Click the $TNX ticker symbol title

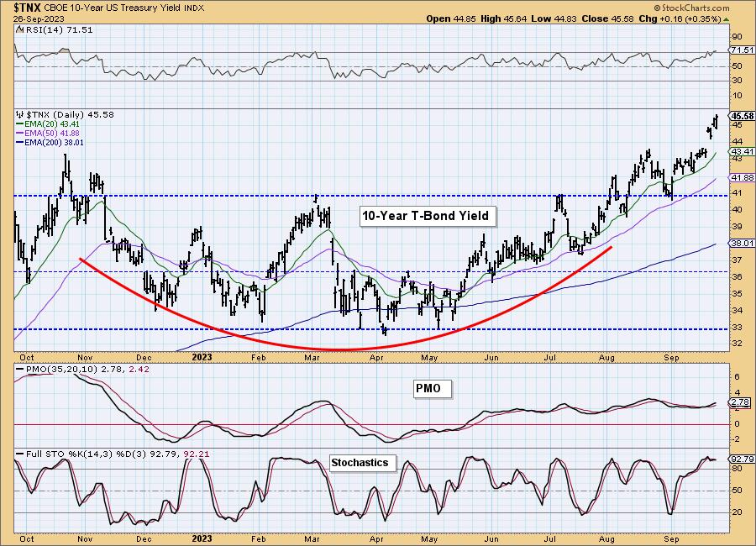[x=27, y=8]
